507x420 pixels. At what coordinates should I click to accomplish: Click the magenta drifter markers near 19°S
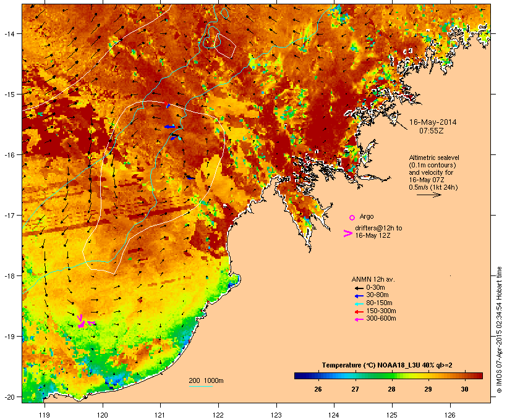coord(85,322)
